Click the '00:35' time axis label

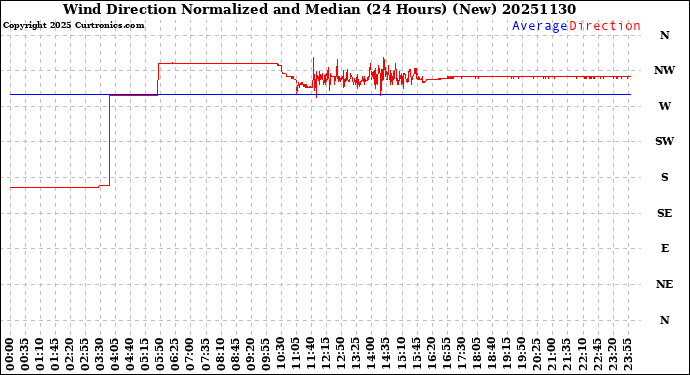tap(25, 355)
